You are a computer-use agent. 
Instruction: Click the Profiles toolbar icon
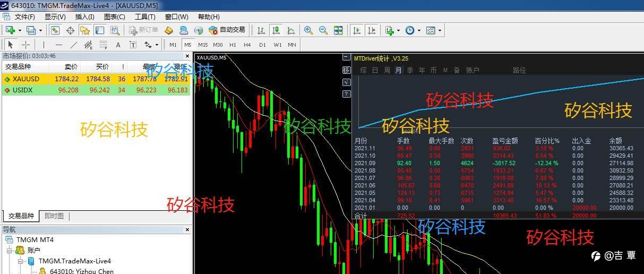31,30
